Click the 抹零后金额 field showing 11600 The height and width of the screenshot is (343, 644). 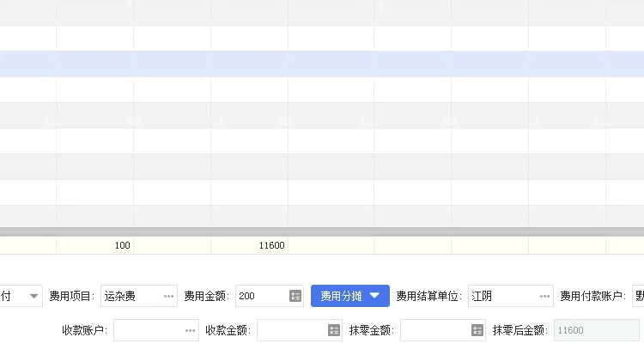[x=597, y=330]
